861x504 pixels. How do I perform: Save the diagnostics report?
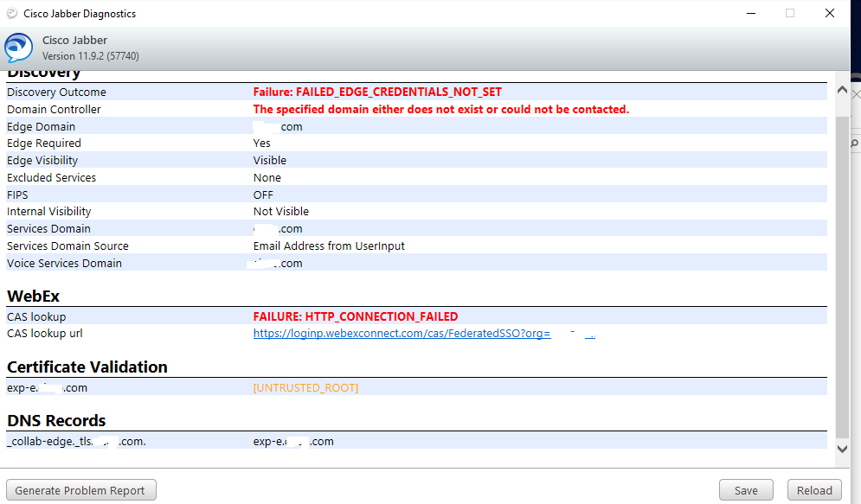click(x=746, y=490)
